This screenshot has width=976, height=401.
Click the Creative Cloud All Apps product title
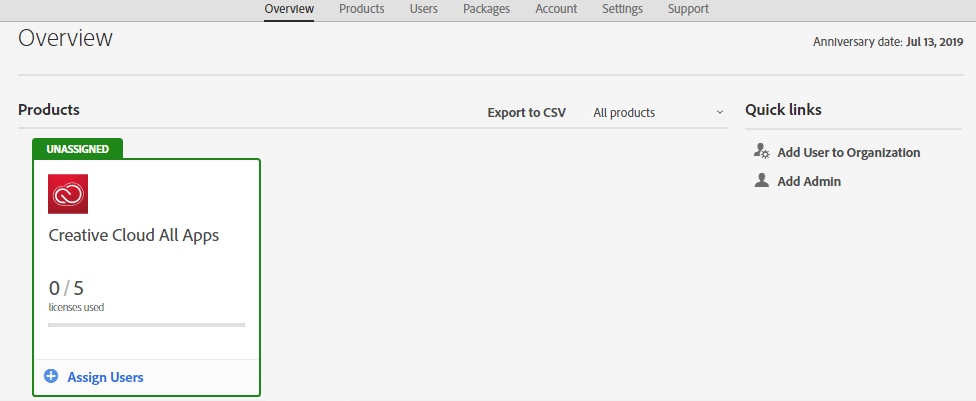coord(134,235)
